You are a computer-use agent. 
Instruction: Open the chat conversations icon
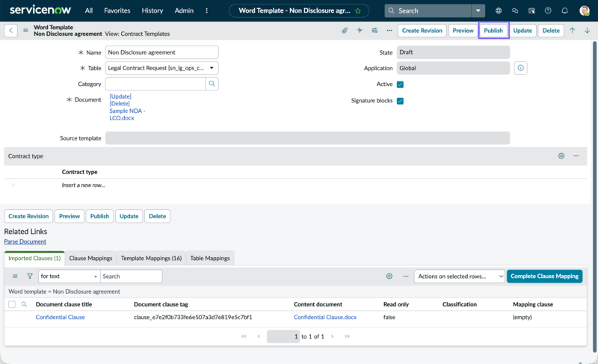point(515,10)
